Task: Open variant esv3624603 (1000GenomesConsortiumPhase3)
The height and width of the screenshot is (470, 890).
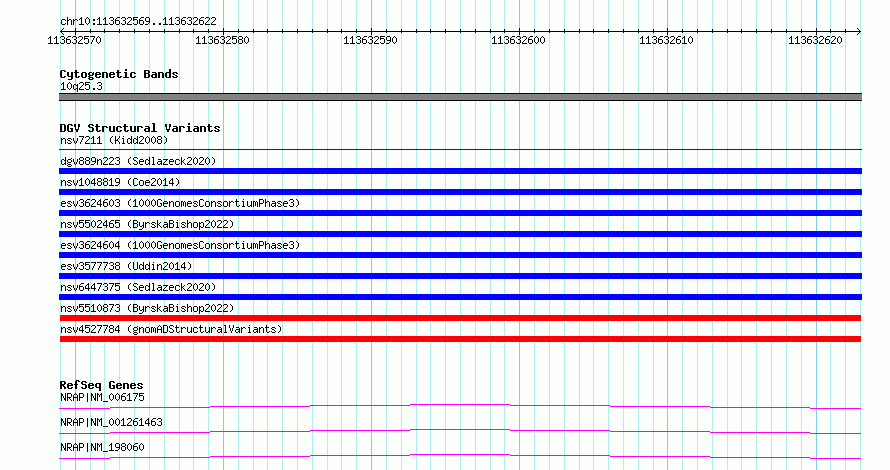Action: [180, 203]
